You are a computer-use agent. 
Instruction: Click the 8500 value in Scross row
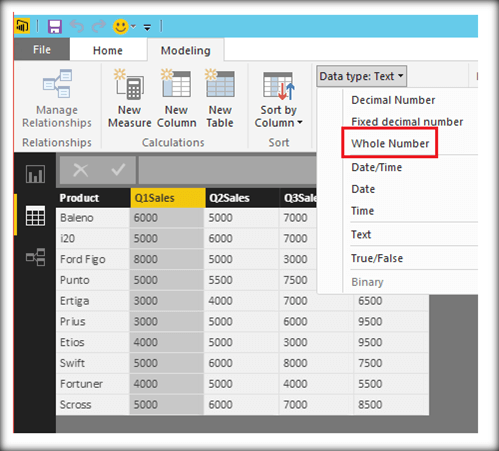point(391,405)
